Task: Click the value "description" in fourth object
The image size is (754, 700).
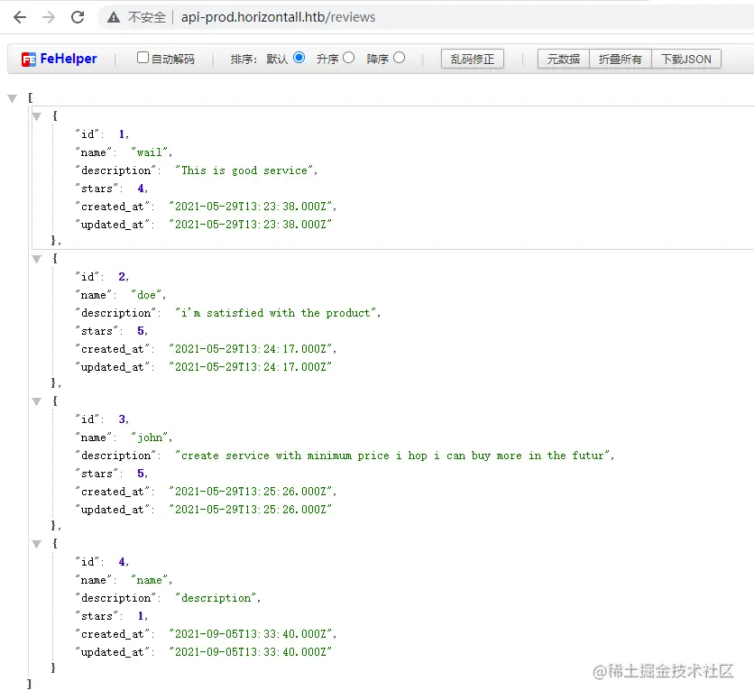Action: tap(216, 598)
